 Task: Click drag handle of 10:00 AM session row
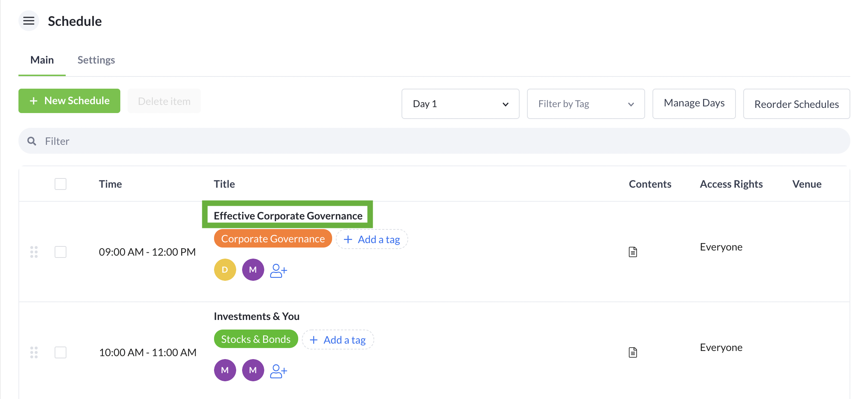[34, 352]
